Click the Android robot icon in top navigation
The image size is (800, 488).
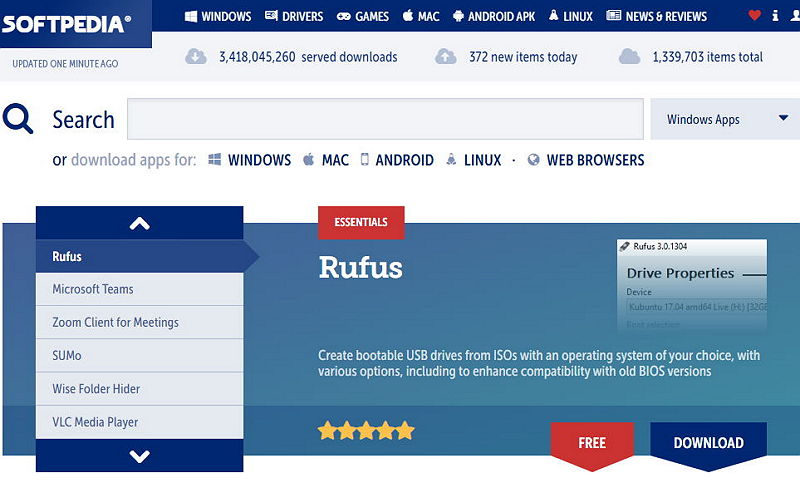pos(458,16)
